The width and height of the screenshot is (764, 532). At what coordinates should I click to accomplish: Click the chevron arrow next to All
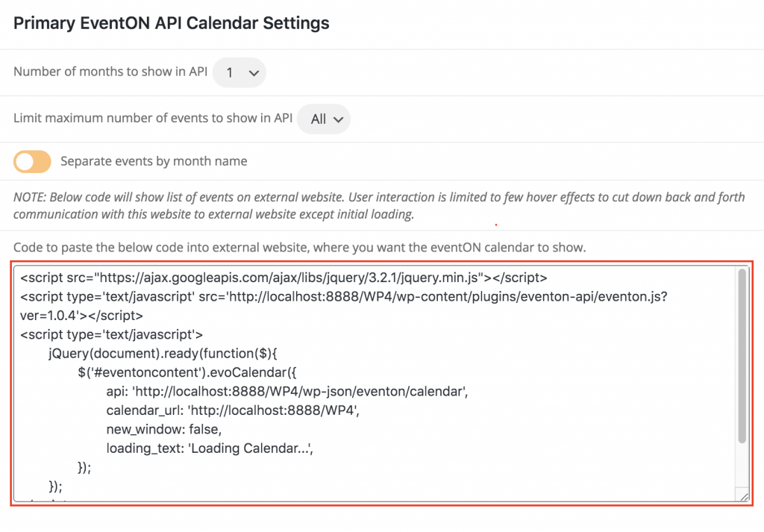click(x=338, y=119)
